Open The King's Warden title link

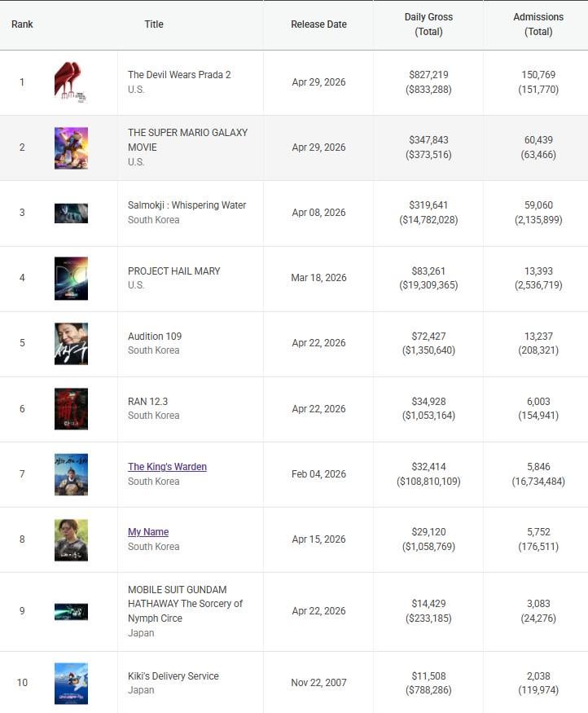[167, 467]
